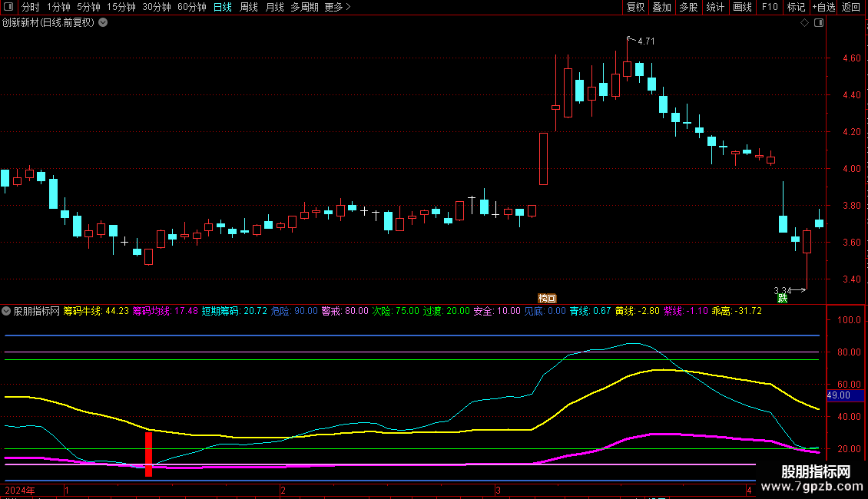Expand the 更多 periods menu
This screenshot has width=868, height=499.
[x=337, y=8]
